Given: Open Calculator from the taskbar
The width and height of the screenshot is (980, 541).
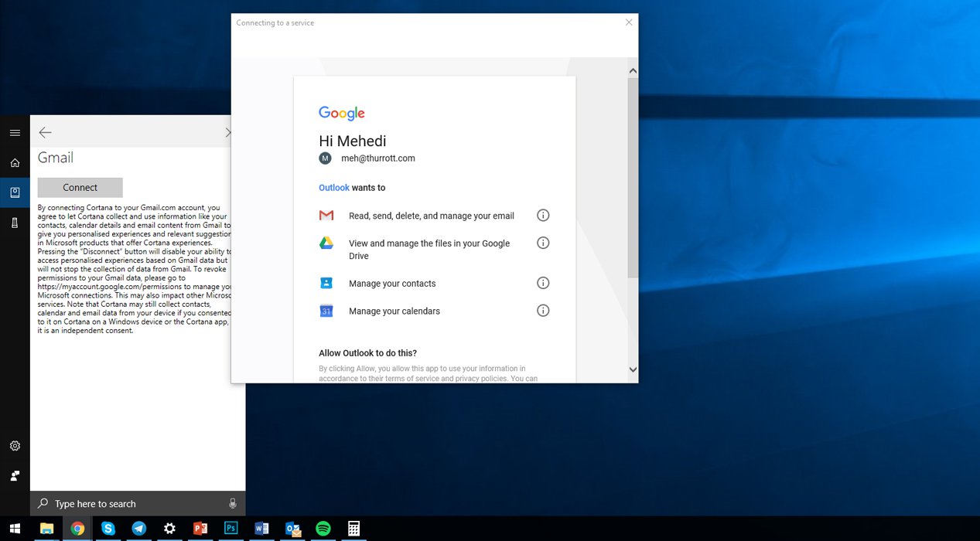Looking at the screenshot, I should [x=353, y=529].
